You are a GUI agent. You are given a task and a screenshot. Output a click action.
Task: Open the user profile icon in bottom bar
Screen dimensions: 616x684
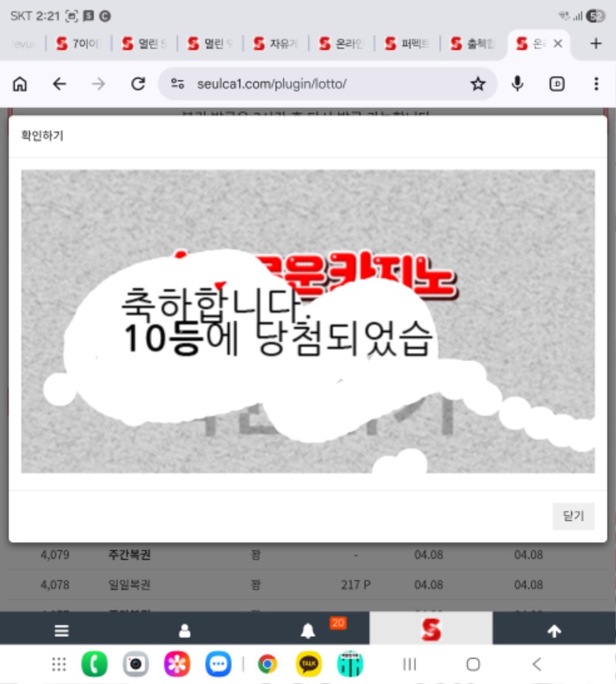point(185,631)
